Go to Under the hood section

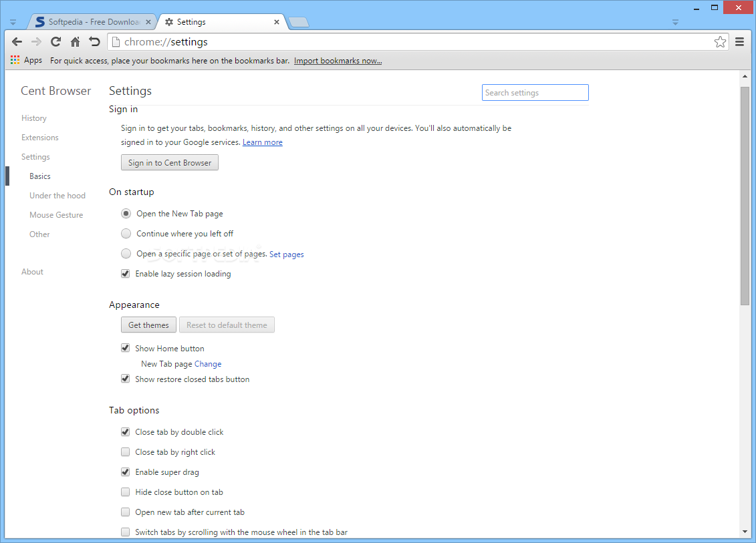pyautogui.click(x=57, y=196)
